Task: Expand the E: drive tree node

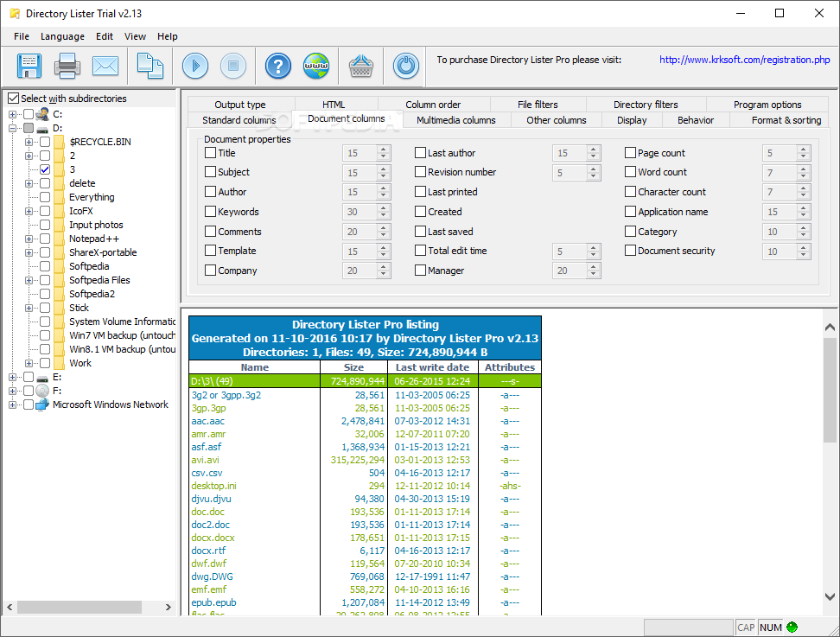Action: [x=12, y=377]
